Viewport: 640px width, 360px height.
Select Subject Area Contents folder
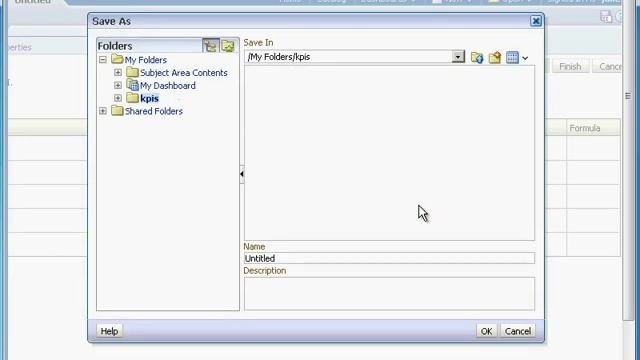[184, 73]
